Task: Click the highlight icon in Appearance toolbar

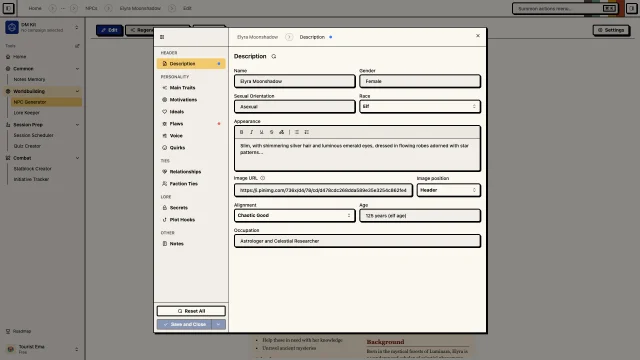Action: [281, 132]
